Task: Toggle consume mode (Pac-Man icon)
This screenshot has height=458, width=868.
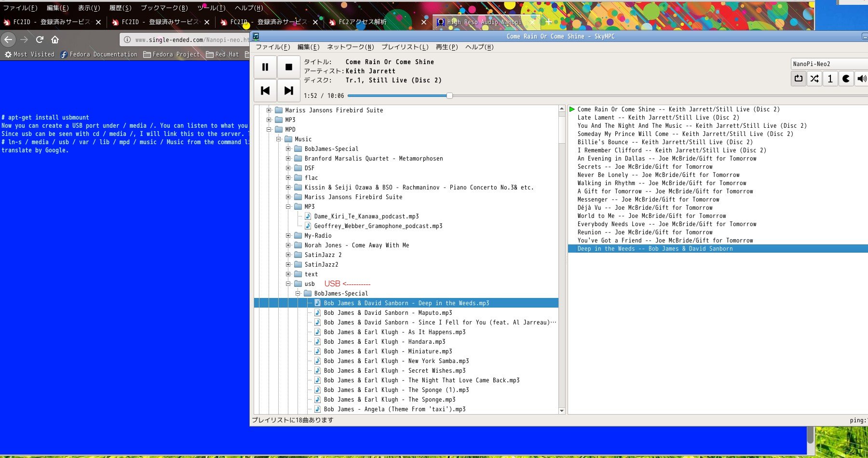Action: point(846,79)
